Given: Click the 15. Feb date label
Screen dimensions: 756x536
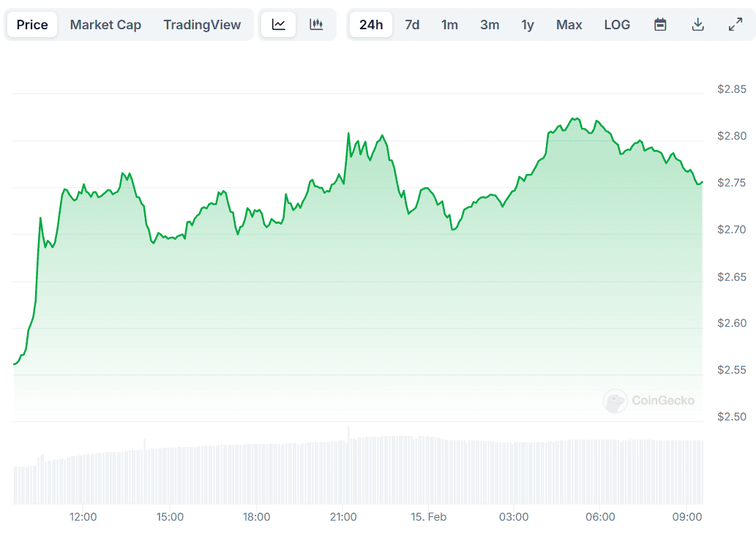Looking at the screenshot, I should click(428, 517).
